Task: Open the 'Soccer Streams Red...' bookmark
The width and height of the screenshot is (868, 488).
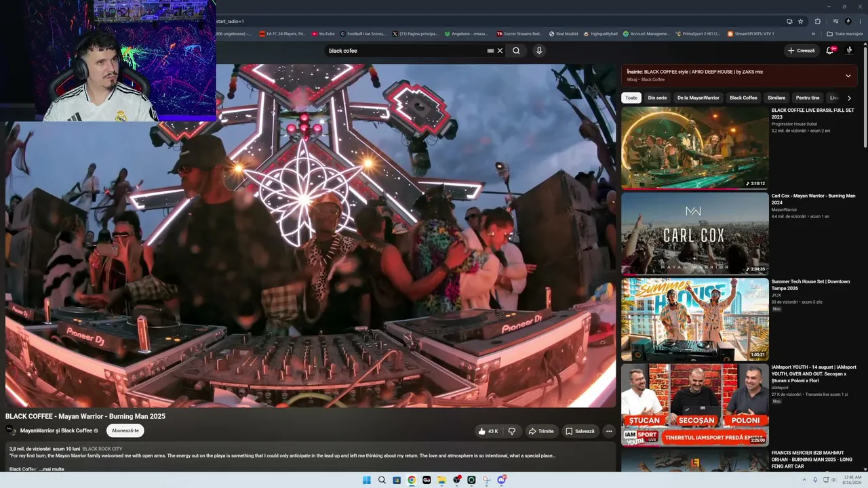Action: tap(520, 33)
